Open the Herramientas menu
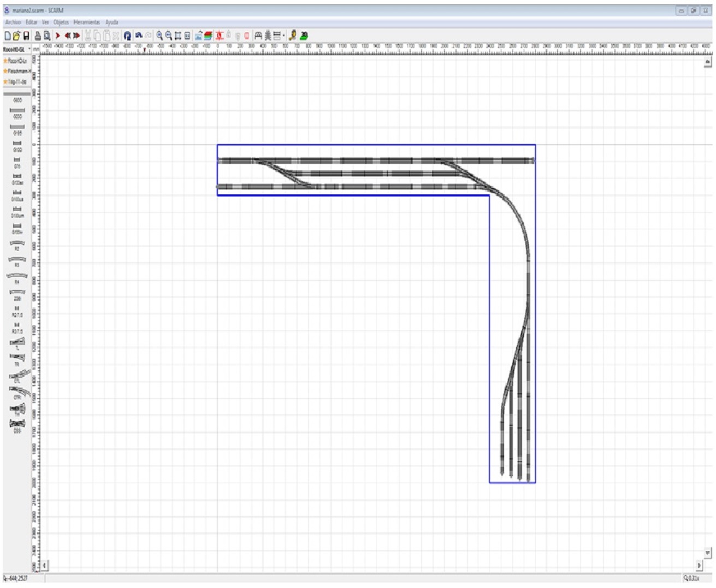The width and height of the screenshot is (716, 588). [x=87, y=22]
